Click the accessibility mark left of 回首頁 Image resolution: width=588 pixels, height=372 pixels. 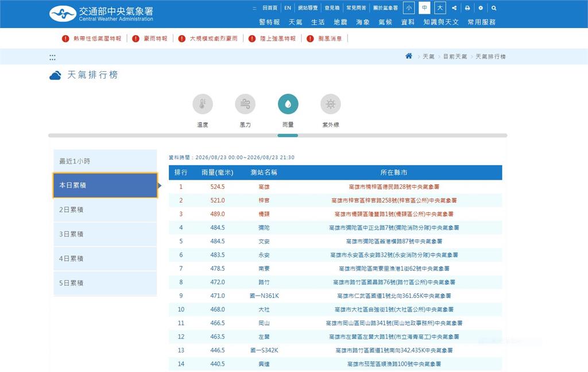(x=254, y=8)
